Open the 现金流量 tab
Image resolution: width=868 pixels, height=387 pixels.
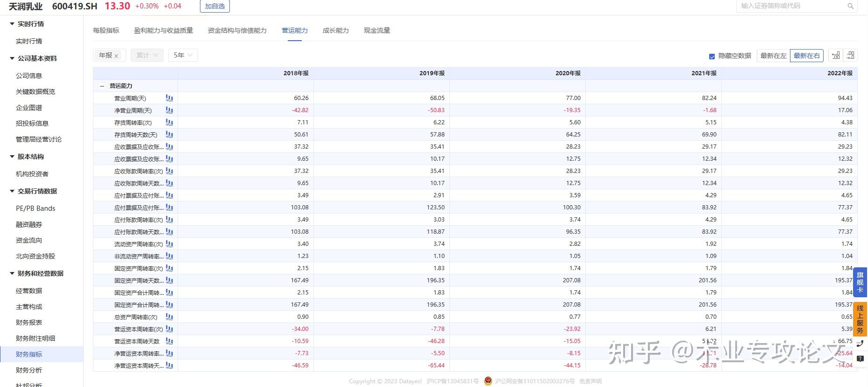[x=377, y=30]
